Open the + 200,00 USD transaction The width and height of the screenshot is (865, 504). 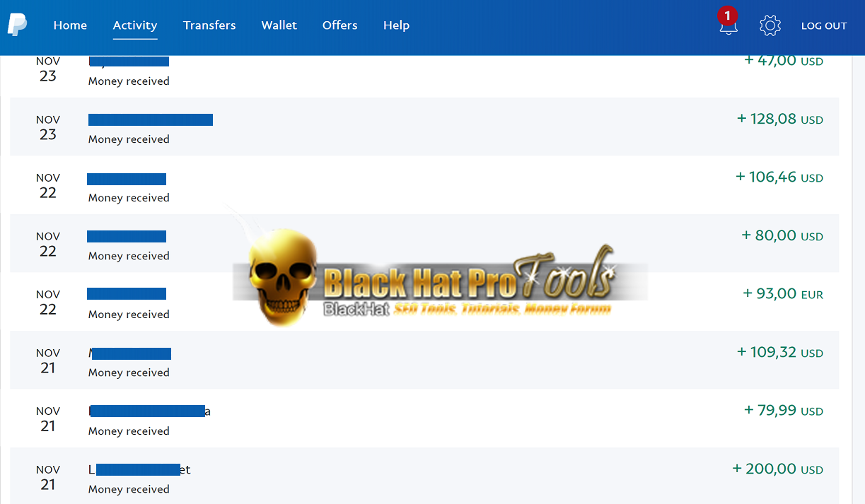click(424, 476)
